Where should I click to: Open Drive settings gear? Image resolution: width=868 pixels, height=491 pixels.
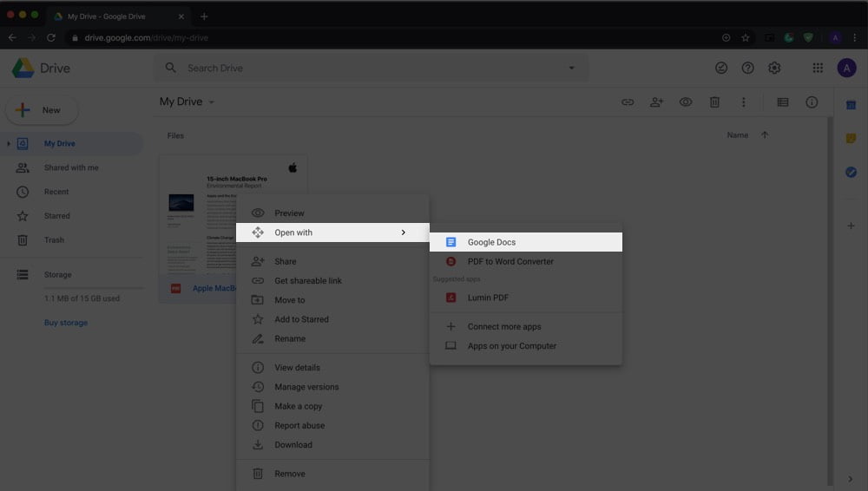pyautogui.click(x=774, y=68)
